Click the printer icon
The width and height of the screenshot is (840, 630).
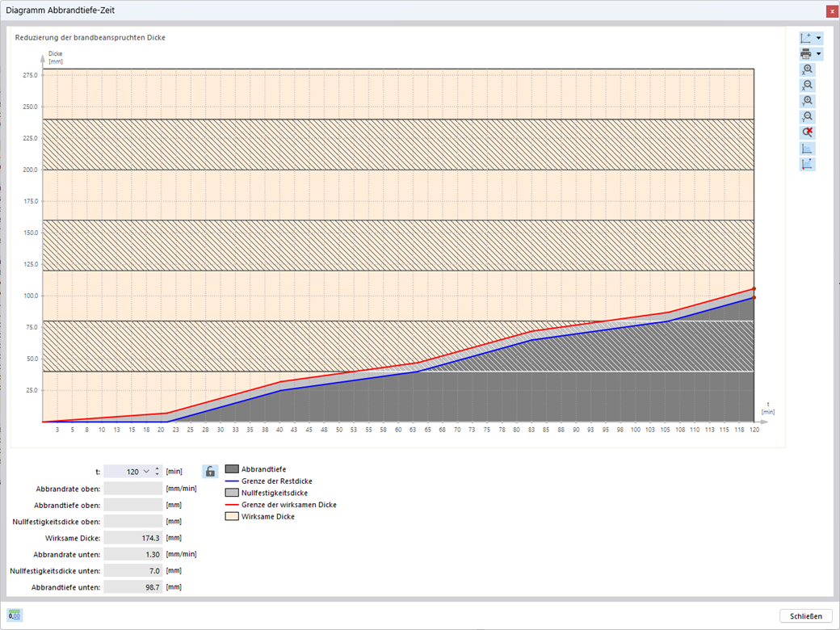coord(806,53)
